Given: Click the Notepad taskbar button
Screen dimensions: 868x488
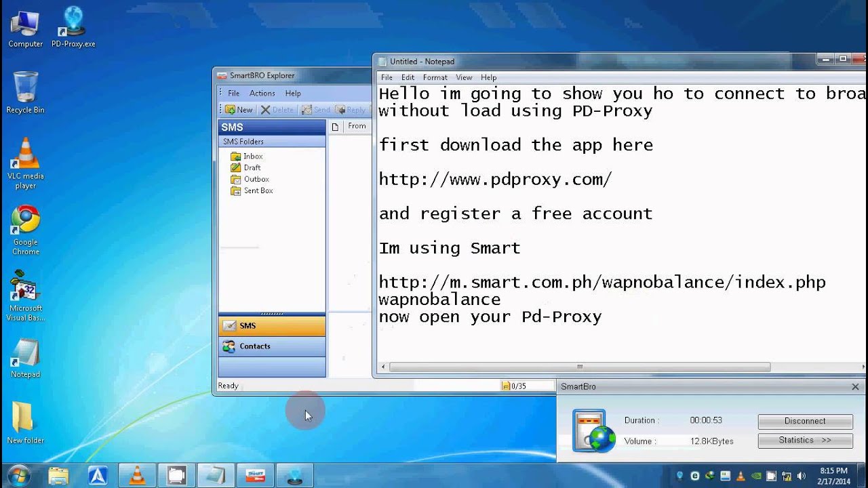Looking at the screenshot, I should (x=216, y=475).
